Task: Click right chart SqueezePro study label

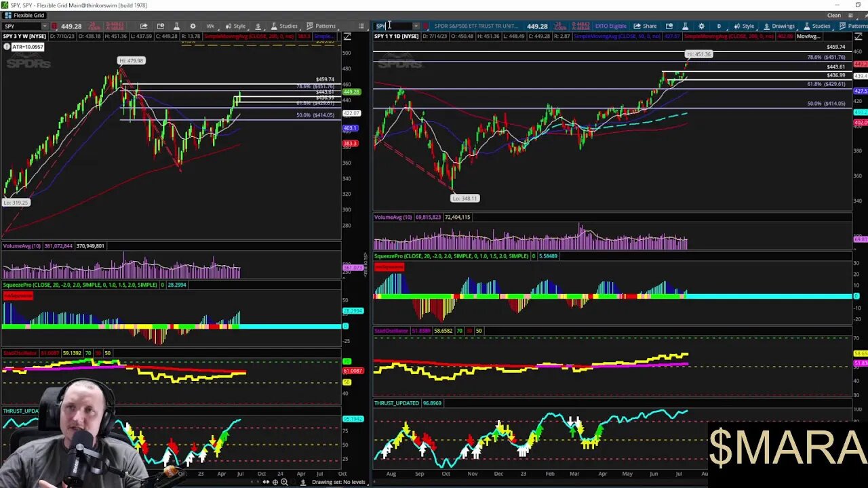Action: (x=451, y=256)
